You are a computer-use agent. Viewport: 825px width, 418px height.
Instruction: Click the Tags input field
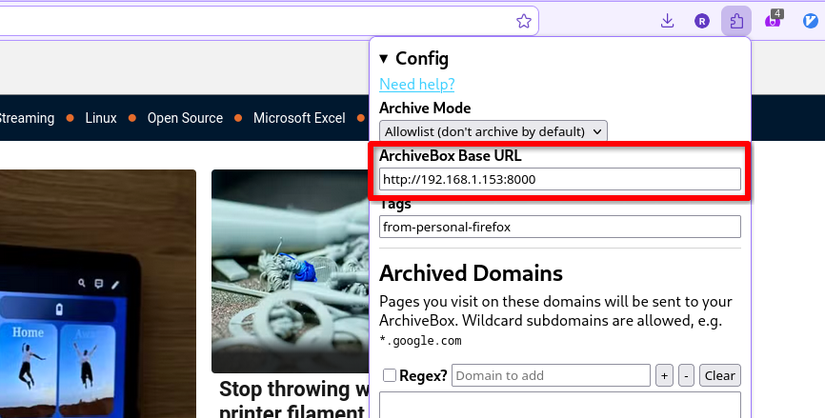coord(560,227)
